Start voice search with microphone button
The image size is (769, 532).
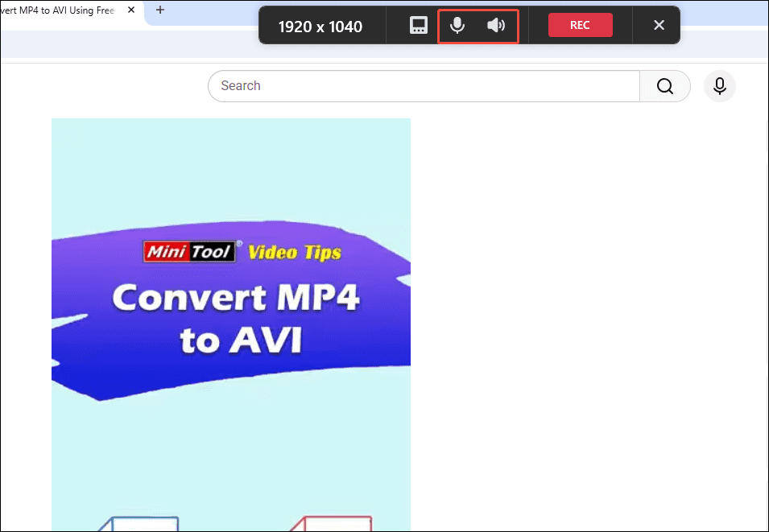[x=719, y=86]
